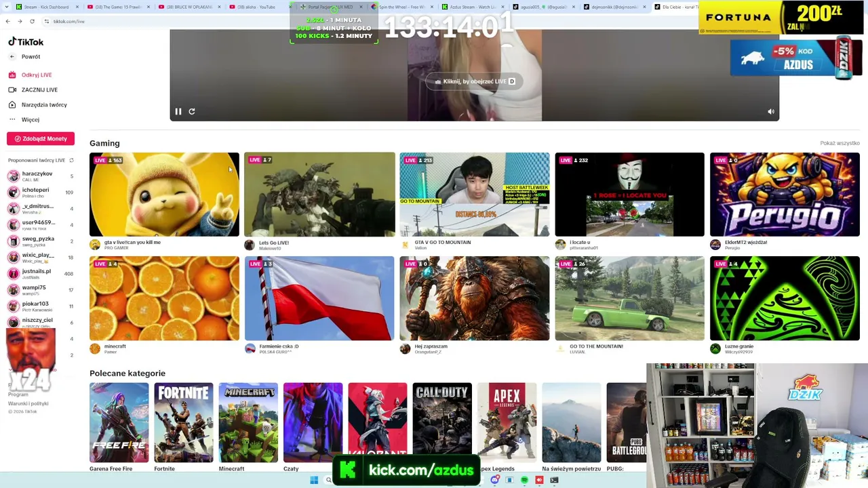Click the user94659 creator avatar
Image resolution: width=868 pixels, height=488 pixels.
pyautogui.click(x=14, y=225)
